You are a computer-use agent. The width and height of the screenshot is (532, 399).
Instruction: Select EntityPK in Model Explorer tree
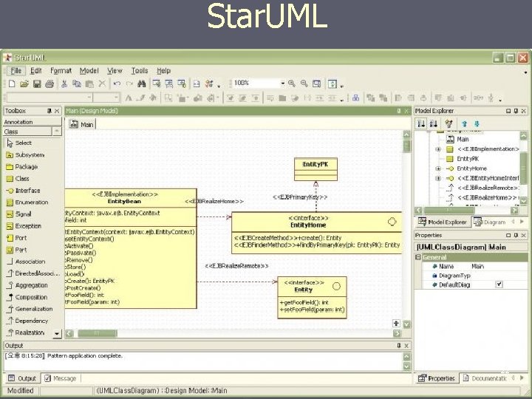[467, 159]
